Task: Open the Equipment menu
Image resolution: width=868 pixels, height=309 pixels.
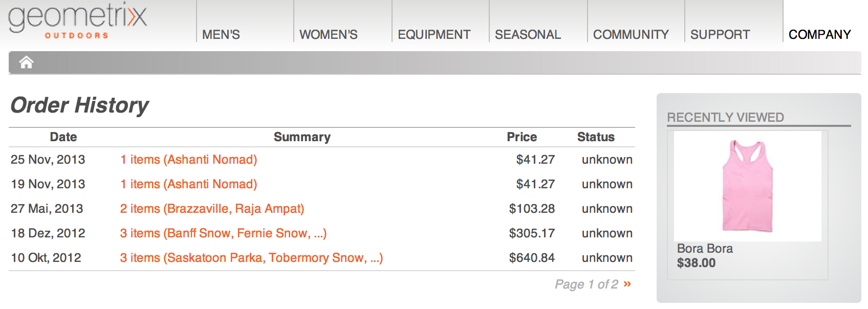Action: [434, 34]
